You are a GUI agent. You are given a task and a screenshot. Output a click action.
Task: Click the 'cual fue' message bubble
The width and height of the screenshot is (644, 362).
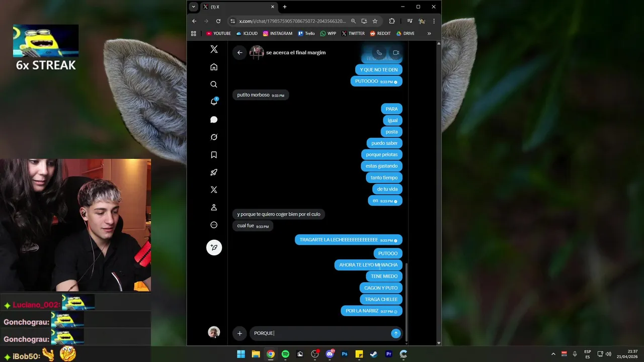pyautogui.click(x=253, y=226)
